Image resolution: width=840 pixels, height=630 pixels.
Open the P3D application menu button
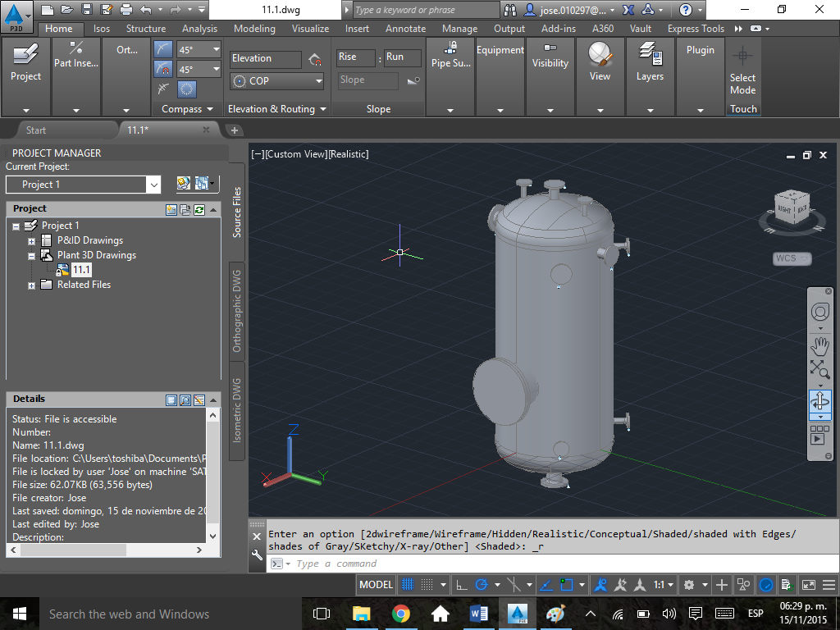point(16,16)
